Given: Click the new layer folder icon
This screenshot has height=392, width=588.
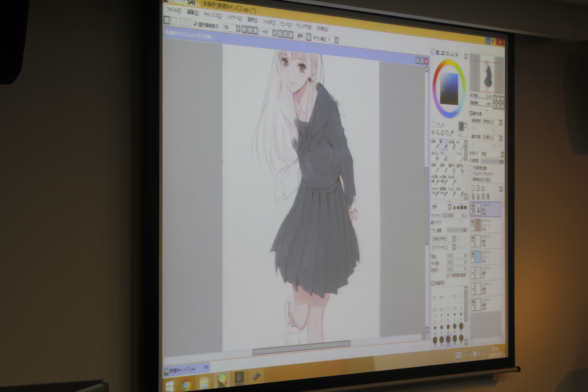Looking at the screenshot, I should click(x=483, y=188).
